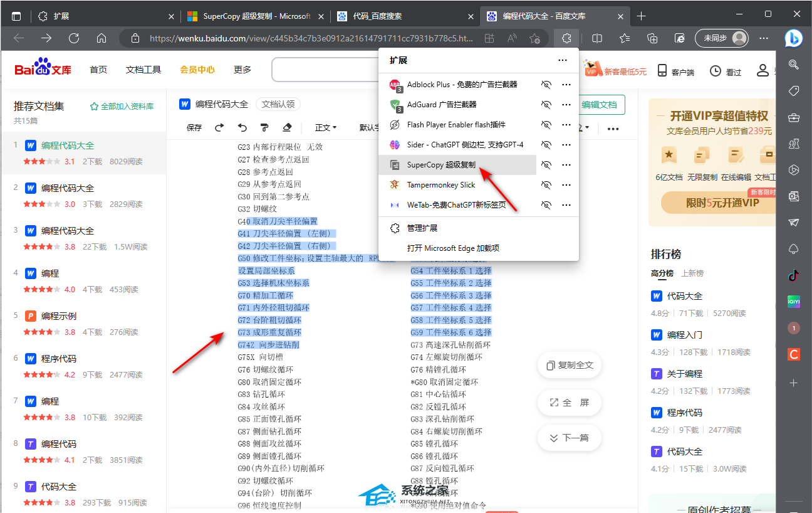This screenshot has height=513, width=812.
Task: Click 管理扩展 manage extensions entry
Action: [x=479, y=228]
